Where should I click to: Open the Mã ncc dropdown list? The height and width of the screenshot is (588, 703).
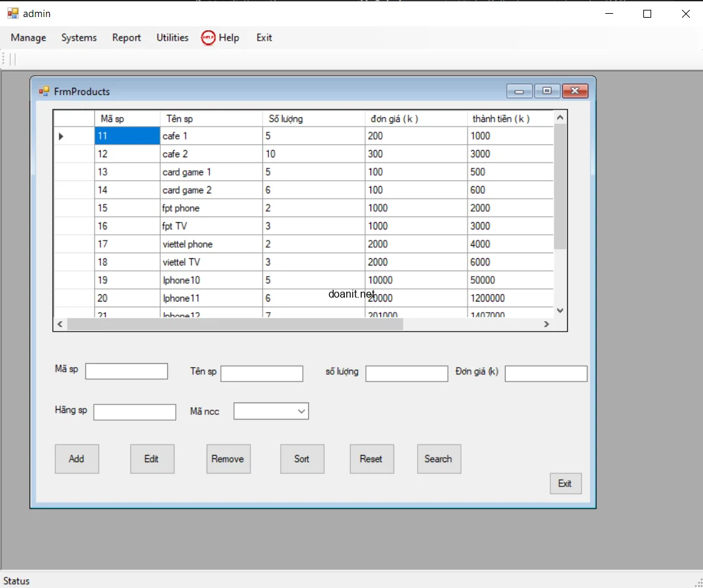tap(302, 411)
